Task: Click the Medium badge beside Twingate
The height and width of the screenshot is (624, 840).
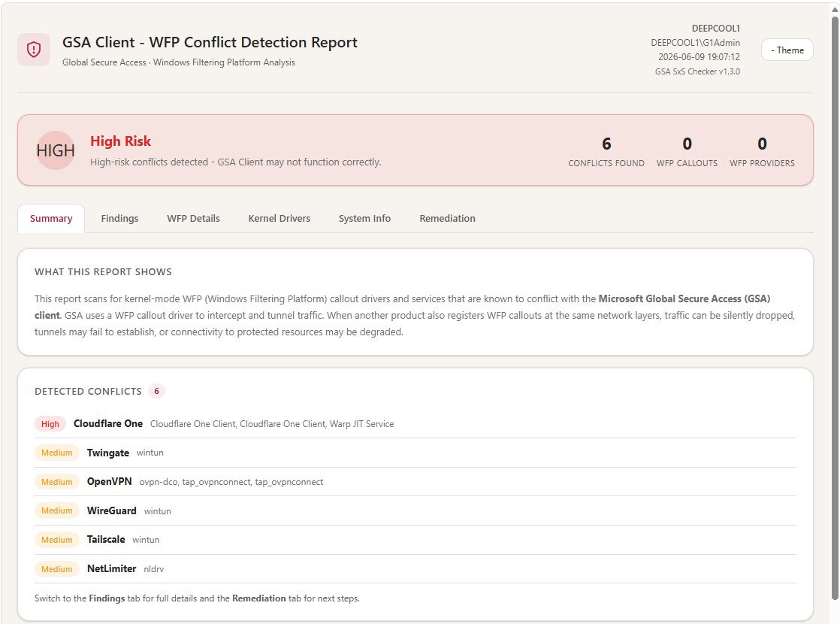Action: click(57, 453)
